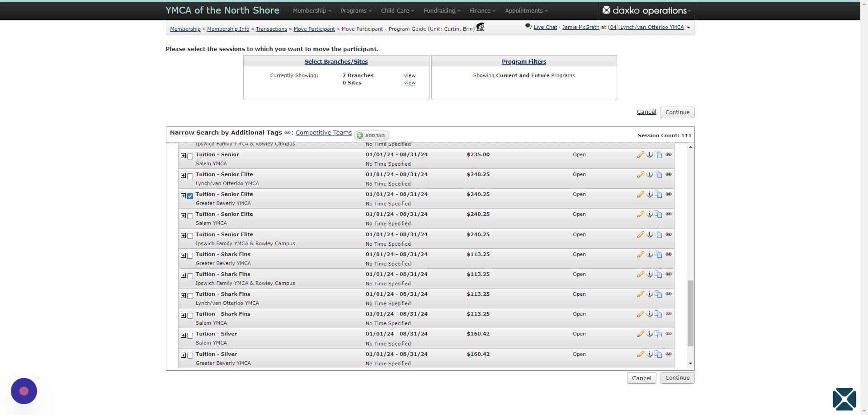The height and width of the screenshot is (415, 868).
Task: Expand the Senior Elite Salem YMCA row
Action: tap(183, 215)
